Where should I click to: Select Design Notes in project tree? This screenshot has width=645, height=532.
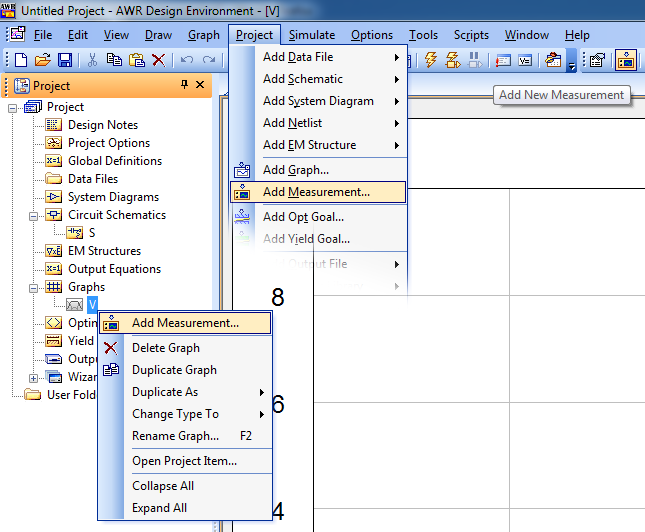pyautogui.click(x=103, y=125)
